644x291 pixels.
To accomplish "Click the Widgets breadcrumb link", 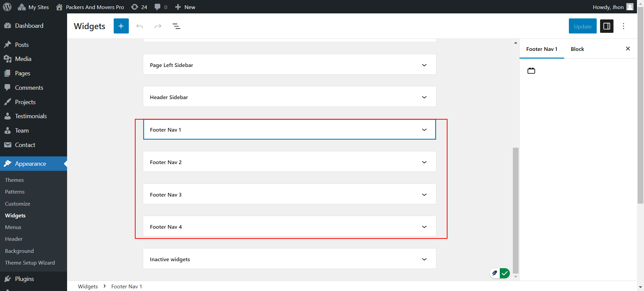I will (88, 286).
